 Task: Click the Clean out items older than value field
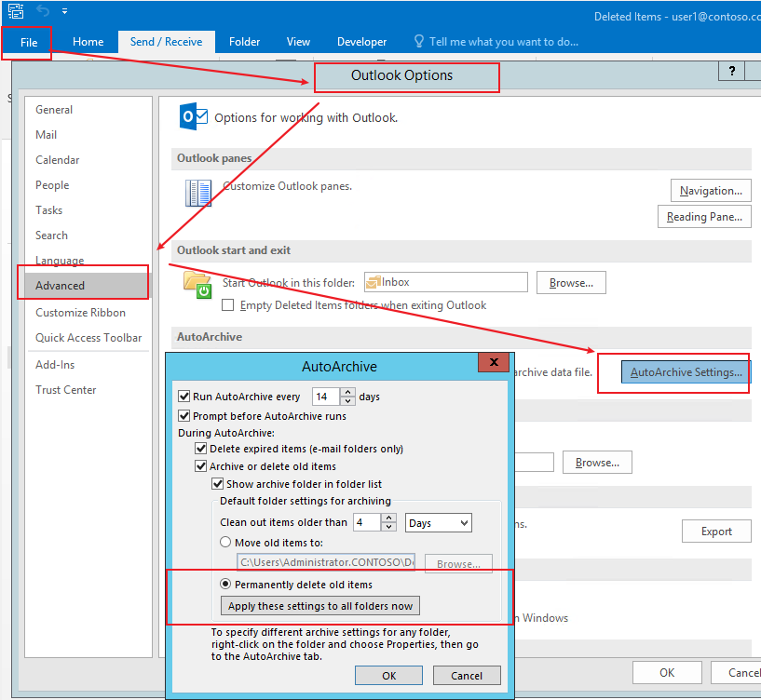coord(367,522)
